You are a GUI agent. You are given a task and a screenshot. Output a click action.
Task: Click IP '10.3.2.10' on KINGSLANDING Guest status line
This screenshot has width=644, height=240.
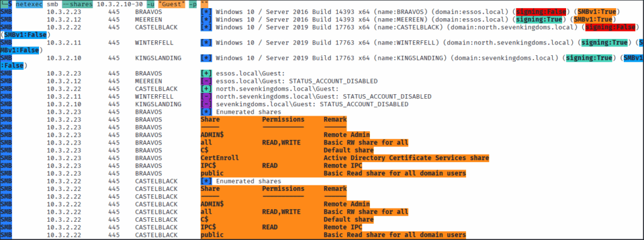point(64,104)
